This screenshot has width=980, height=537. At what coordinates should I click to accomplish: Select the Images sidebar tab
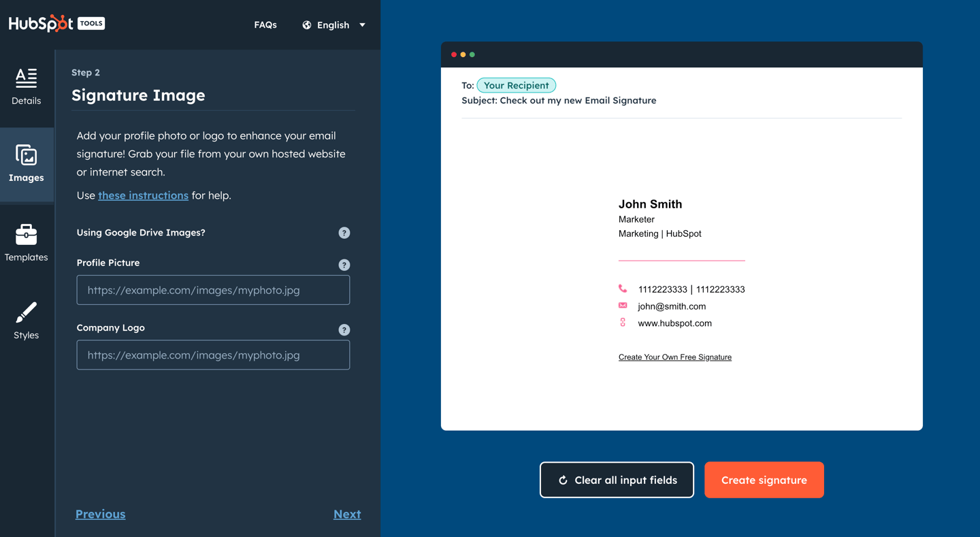click(x=27, y=164)
